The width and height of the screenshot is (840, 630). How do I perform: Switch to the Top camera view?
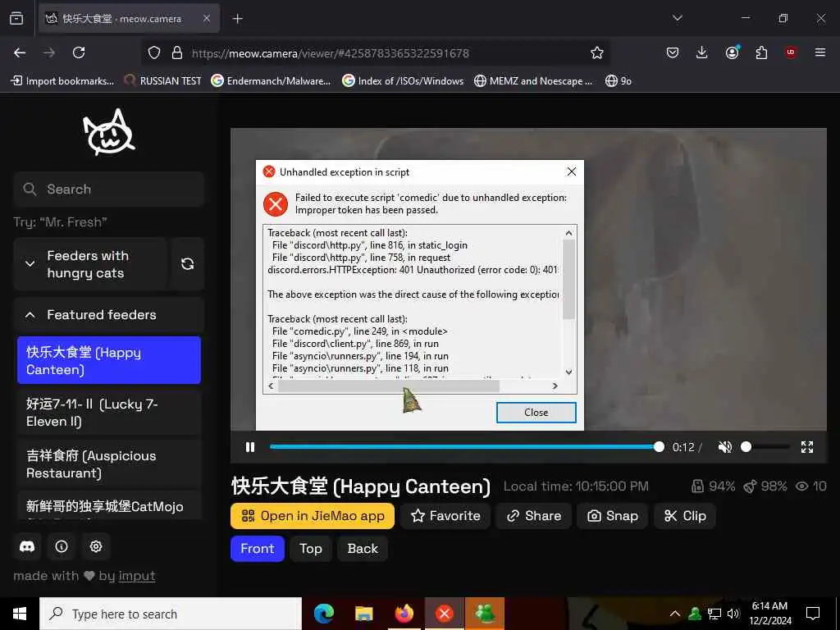tap(311, 549)
